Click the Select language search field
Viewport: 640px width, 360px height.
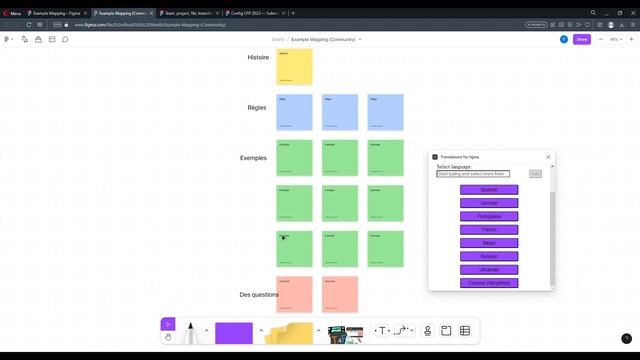click(x=473, y=174)
